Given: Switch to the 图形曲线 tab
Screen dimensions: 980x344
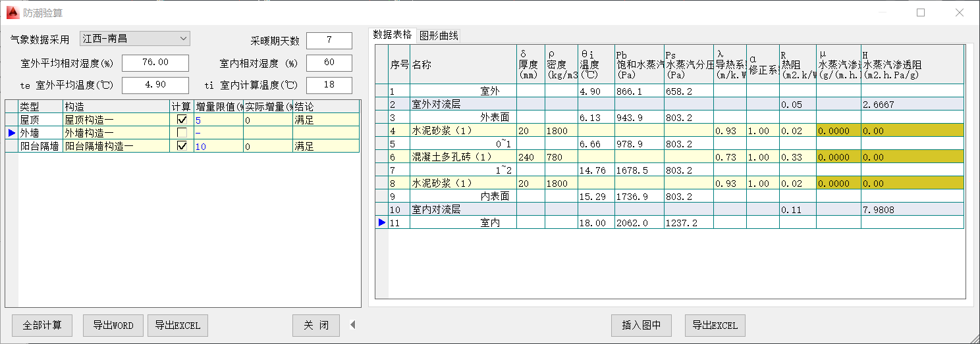Looking at the screenshot, I should 439,36.
